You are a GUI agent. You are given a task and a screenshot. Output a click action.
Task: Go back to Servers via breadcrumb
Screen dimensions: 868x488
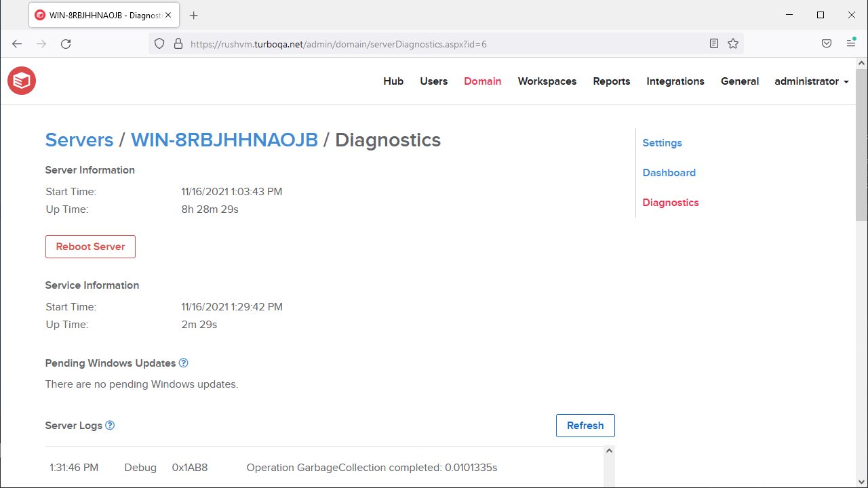(x=79, y=140)
